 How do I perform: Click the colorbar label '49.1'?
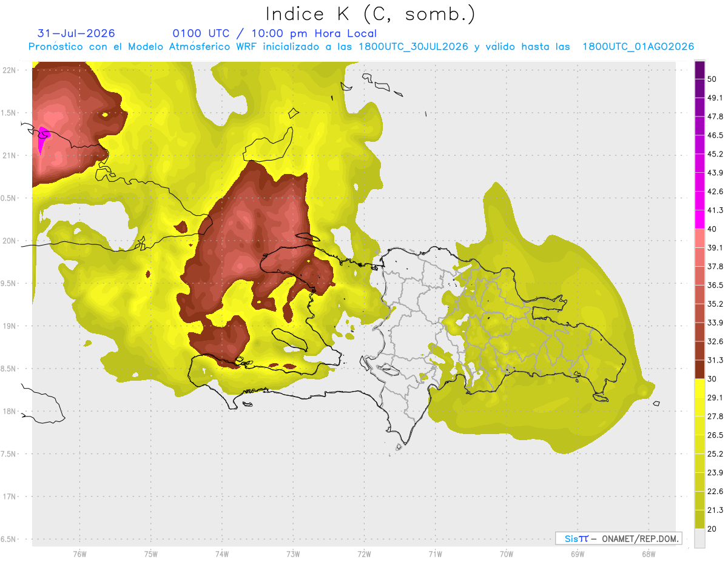(715, 98)
